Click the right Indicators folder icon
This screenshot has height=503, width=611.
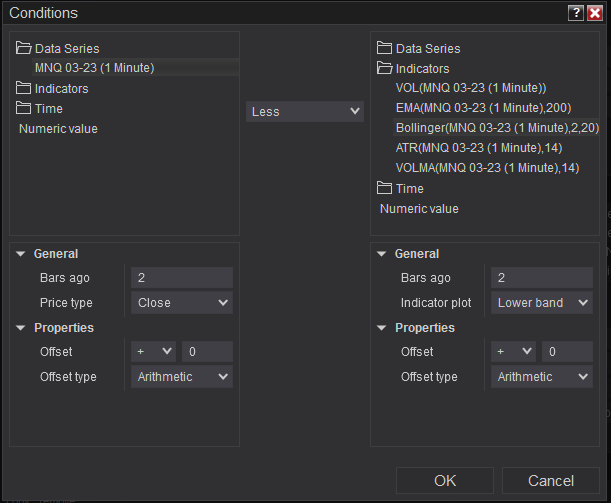385,68
